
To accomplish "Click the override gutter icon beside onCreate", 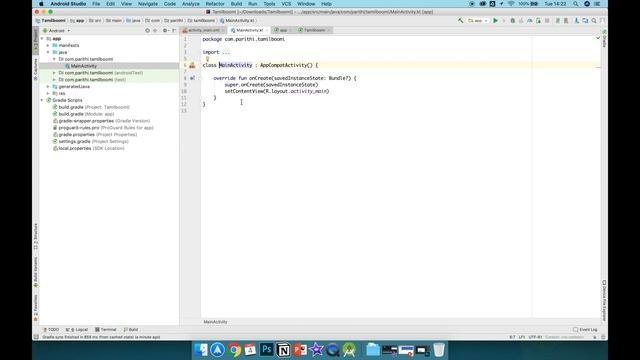I will point(192,78).
